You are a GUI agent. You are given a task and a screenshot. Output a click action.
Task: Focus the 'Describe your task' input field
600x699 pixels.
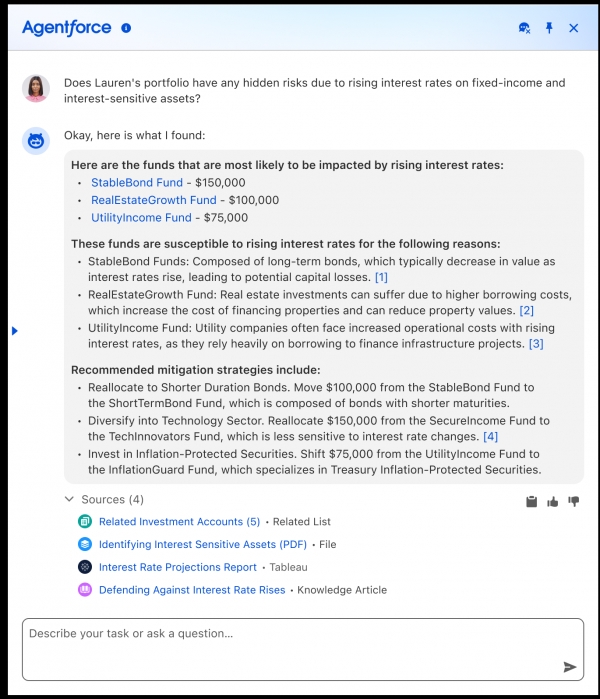click(303, 650)
